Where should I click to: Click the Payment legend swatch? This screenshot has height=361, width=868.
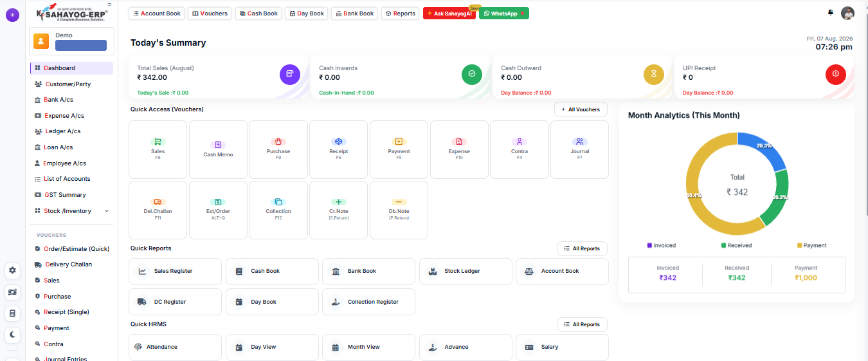tap(799, 245)
